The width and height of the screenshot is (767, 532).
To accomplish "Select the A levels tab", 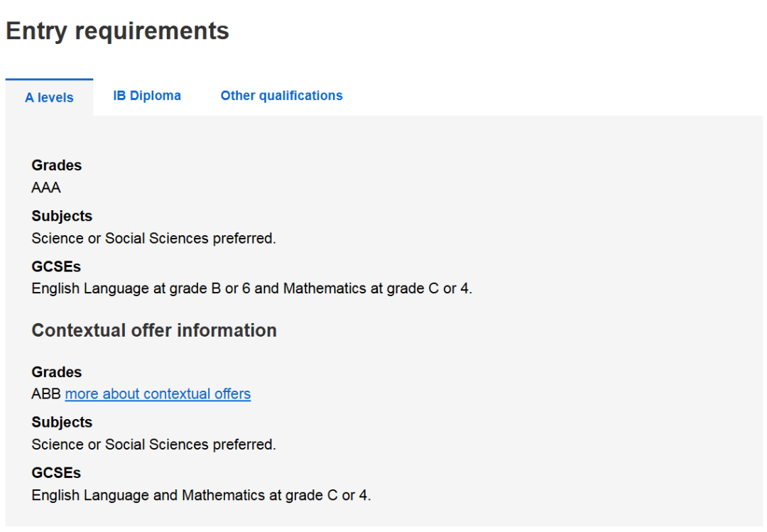I will [x=50, y=97].
